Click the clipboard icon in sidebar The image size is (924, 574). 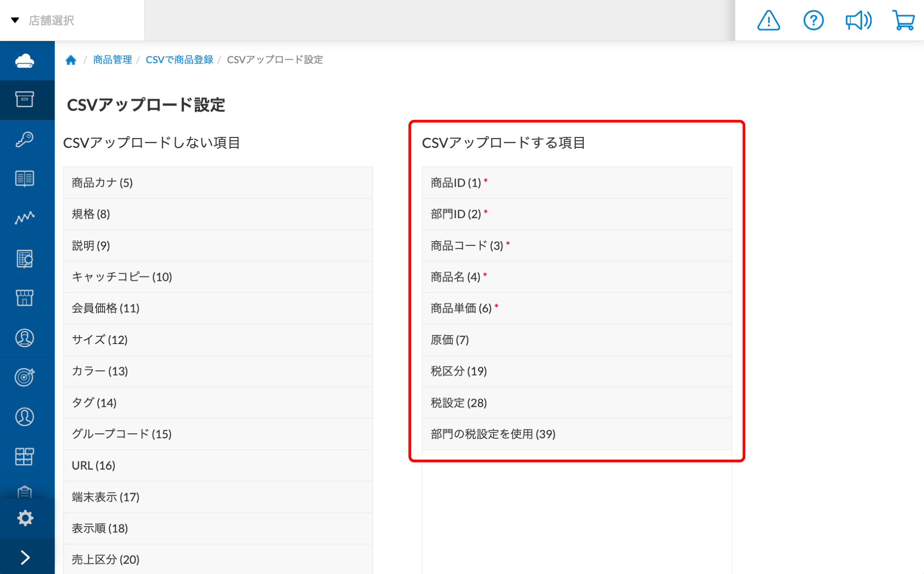25,491
